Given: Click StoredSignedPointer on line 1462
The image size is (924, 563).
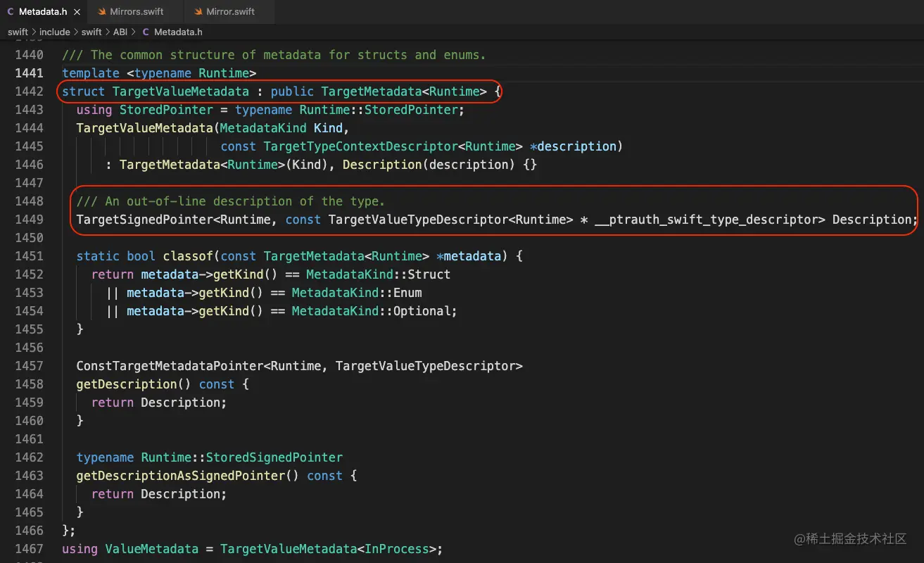Looking at the screenshot, I should click(274, 457).
